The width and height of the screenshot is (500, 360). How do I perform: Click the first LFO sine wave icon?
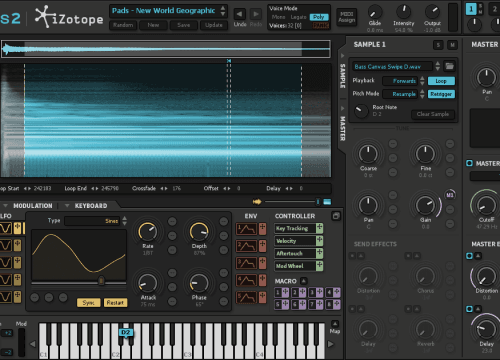6,229
